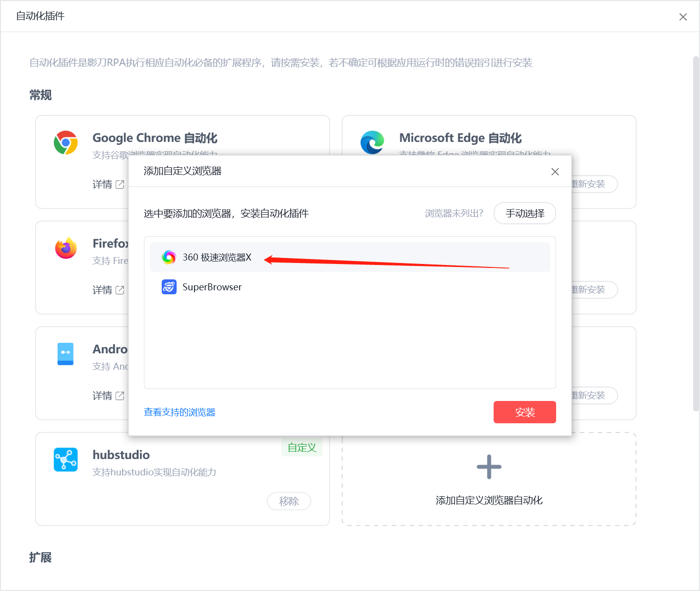Click the Google Chrome logo icon
Viewport: 700px width, 591px height.
[66, 142]
